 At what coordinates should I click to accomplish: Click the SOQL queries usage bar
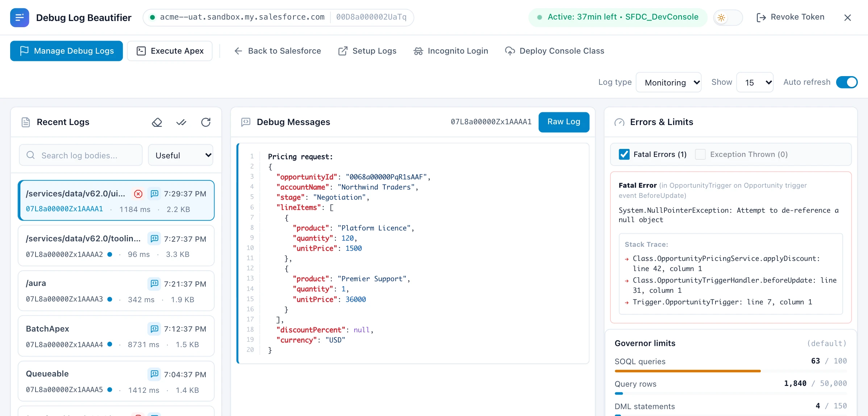(731, 371)
